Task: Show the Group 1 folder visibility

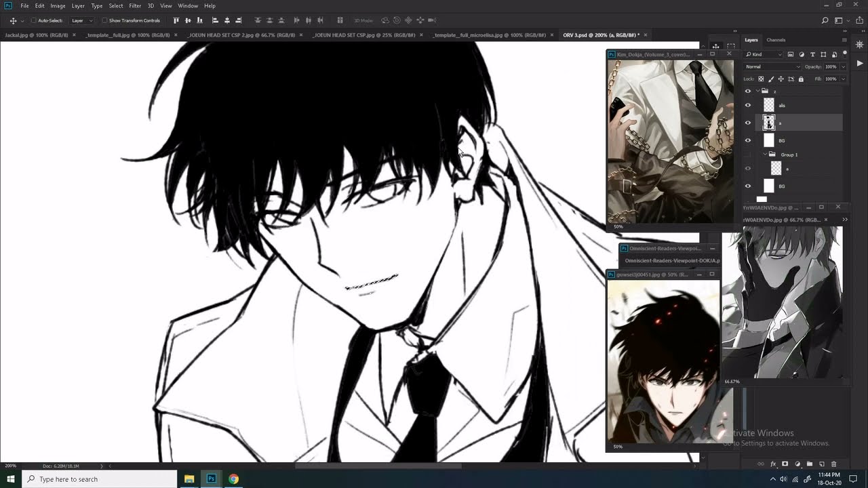Action: click(748, 155)
